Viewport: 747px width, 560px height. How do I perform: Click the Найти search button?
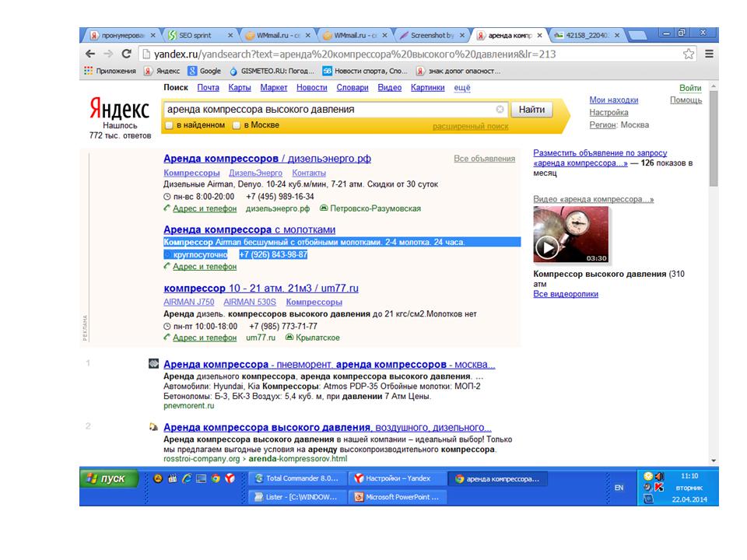(x=531, y=110)
